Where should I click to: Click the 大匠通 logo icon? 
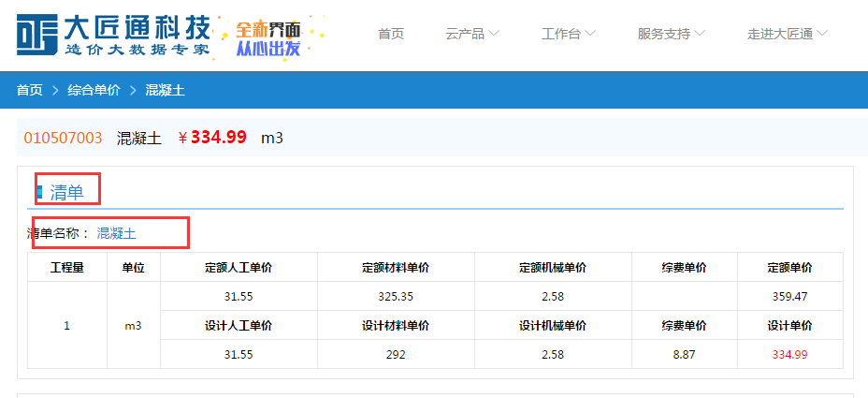click(37, 35)
